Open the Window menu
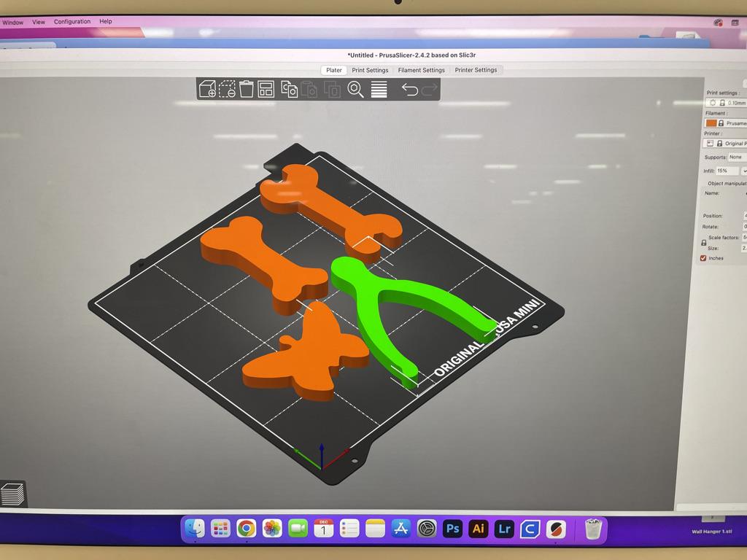747x560 pixels. 13,23
